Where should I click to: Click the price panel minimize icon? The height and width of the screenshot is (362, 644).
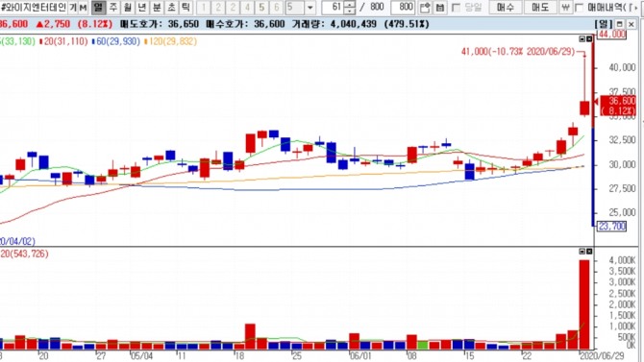point(582,39)
